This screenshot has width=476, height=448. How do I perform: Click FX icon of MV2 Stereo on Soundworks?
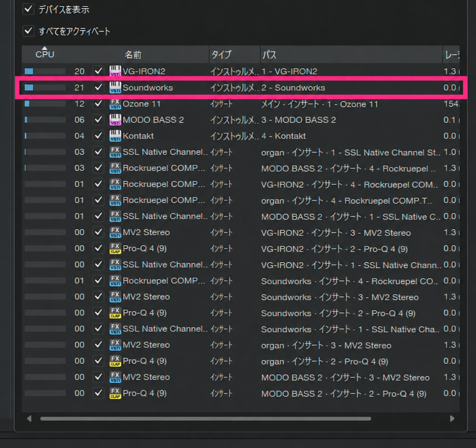(115, 297)
